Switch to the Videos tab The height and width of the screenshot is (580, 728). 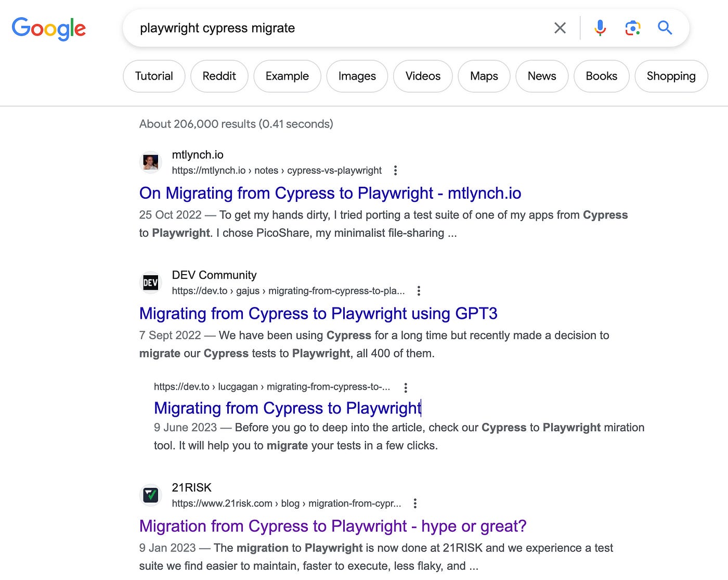pos(423,76)
